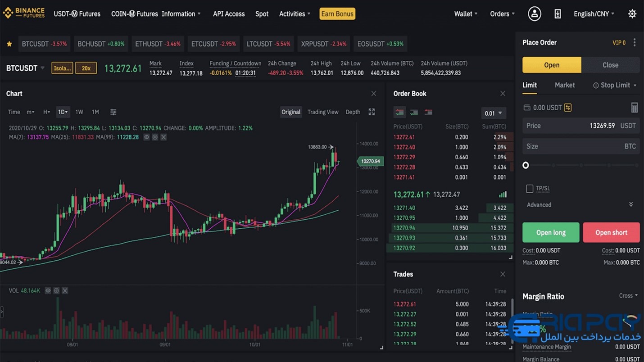Go to Spot trading page

(x=262, y=14)
